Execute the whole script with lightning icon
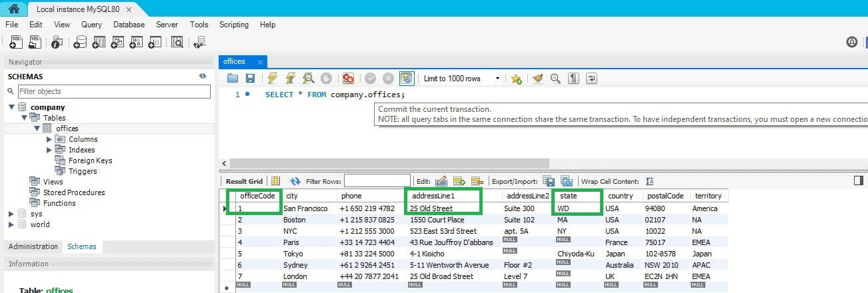This screenshot has width=868, height=293. point(272,79)
